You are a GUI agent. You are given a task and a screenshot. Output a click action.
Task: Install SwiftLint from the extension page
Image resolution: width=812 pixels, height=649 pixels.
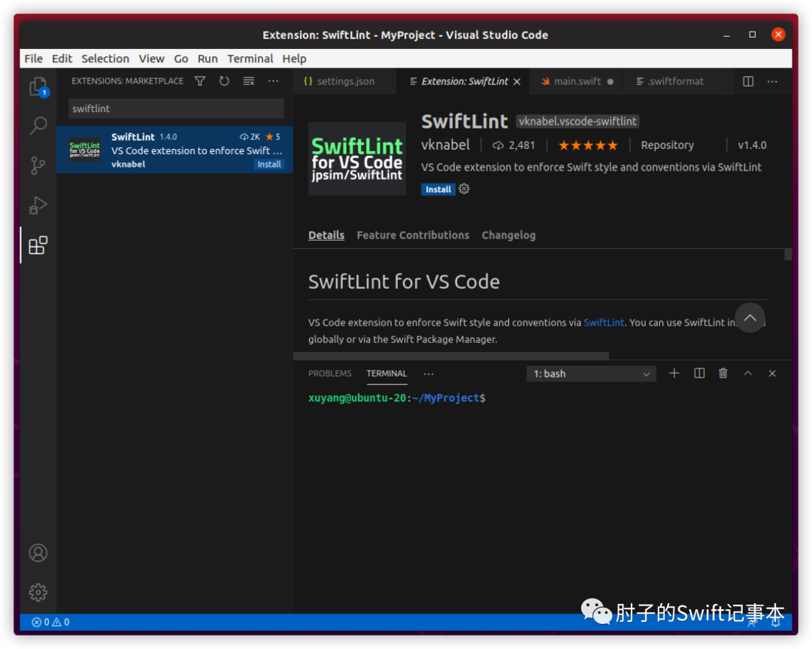438,189
